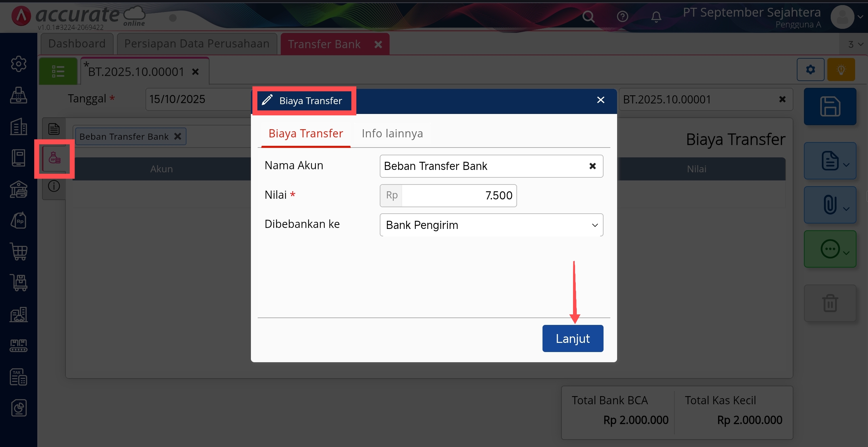Open the gear settings button on form toolbar
Image resolution: width=868 pixels, height=447 pixels.
click(x=810, y=70)
